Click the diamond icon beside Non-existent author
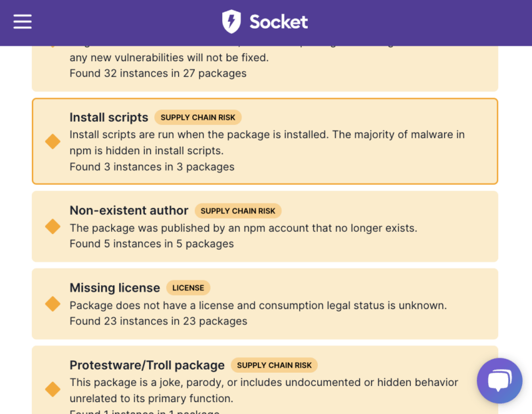Image resolution: width=532 pixels, height=414 pixels. (x=53, y=226)
